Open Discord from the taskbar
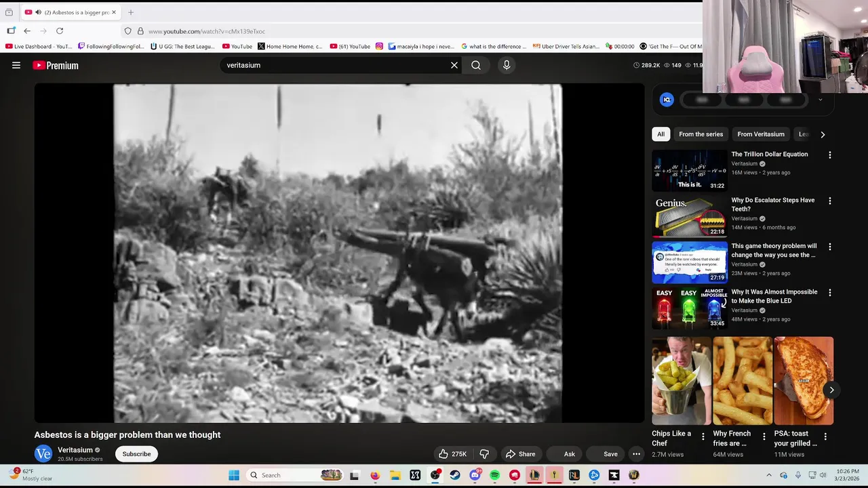 pos(475,475)
